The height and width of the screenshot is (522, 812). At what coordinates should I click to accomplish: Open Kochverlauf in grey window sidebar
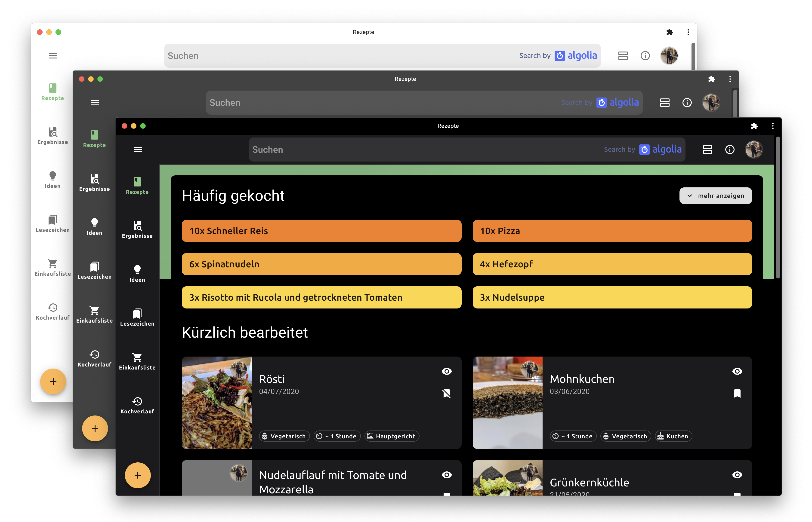(x=95, y=359)
